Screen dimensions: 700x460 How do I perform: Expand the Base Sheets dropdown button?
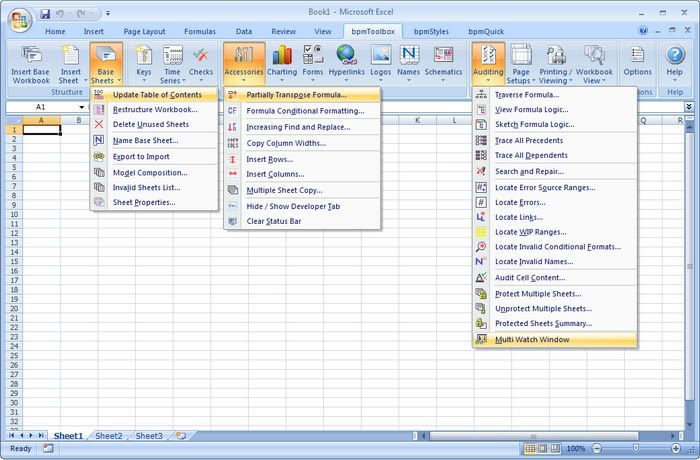pos(106,64)
